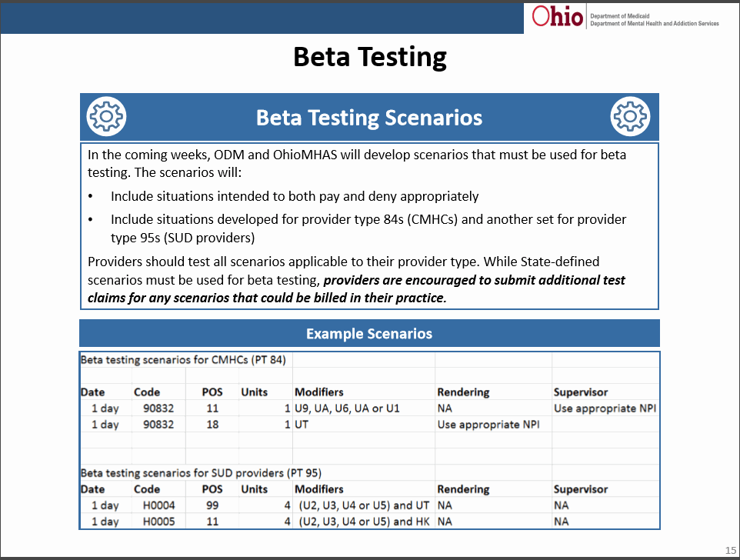740x560 pixels.
Task: Click the Department of Mental Health and Addiction Services line
Action: (x=654, y=24)
